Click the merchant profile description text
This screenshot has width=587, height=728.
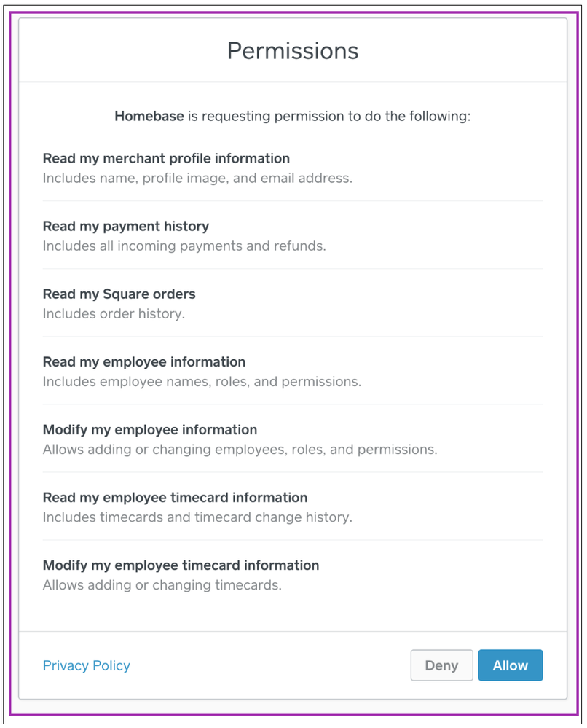(183, 178)
